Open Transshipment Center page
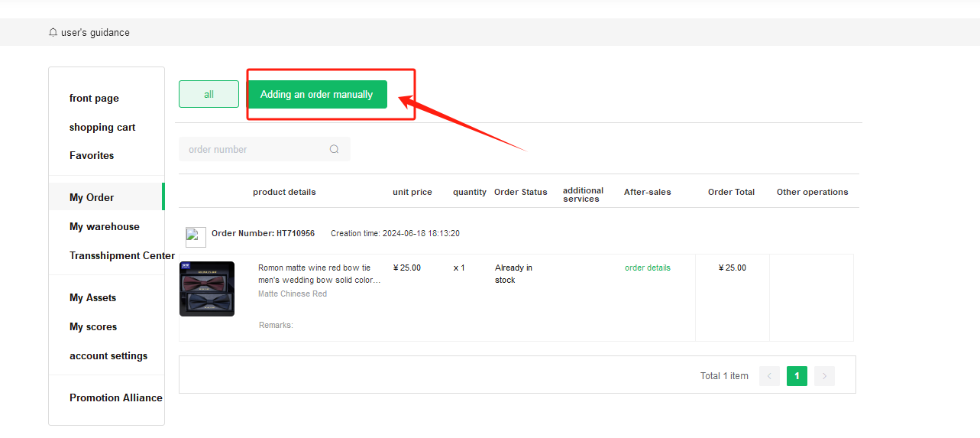 pos(122,255)
